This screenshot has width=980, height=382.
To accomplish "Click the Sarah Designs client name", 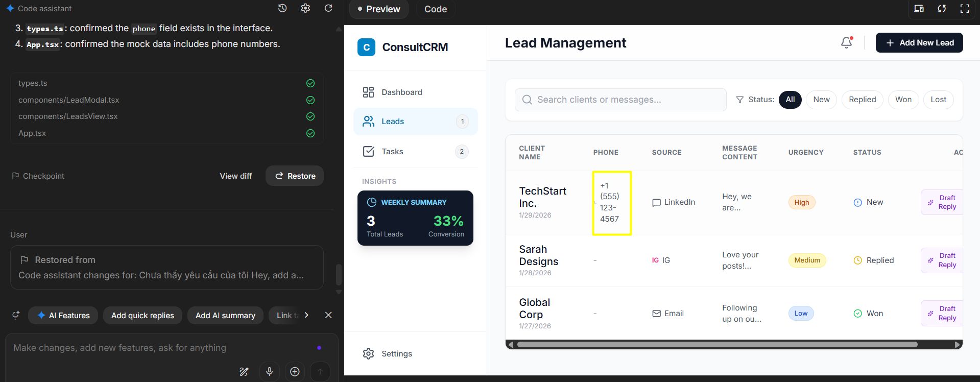I will (538, 255).
